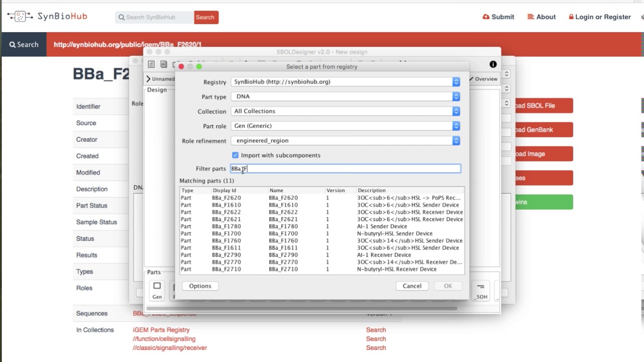Select the BBa_F2770 row in matching parts
This screenshot has width=644, height=362.
point(322,262)
